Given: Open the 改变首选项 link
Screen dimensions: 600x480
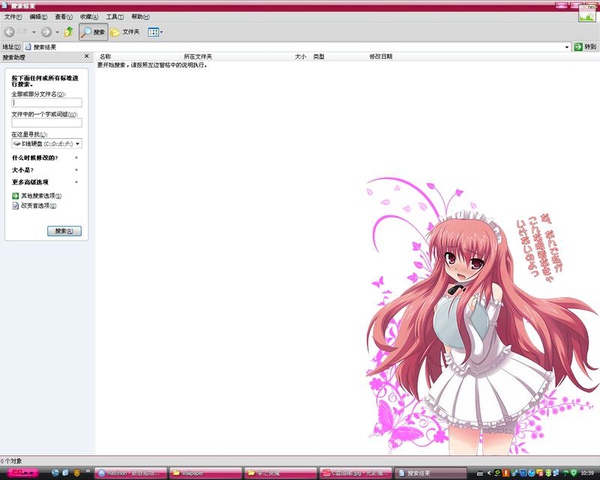Looking at the screenshot, I should [38, 206].
